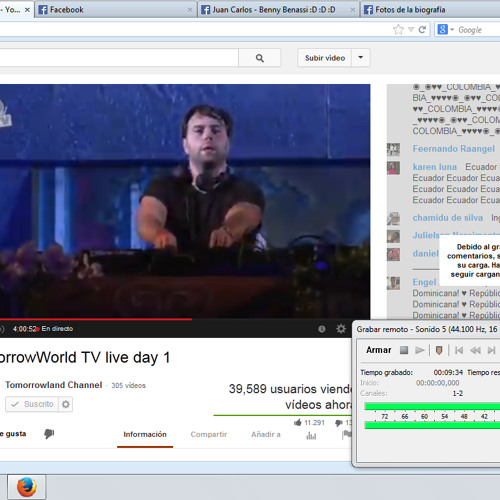The height and width of the screenshot is (500, 500).
Task: Click the Grabar remoto window title bar
Action: point(427,329)
